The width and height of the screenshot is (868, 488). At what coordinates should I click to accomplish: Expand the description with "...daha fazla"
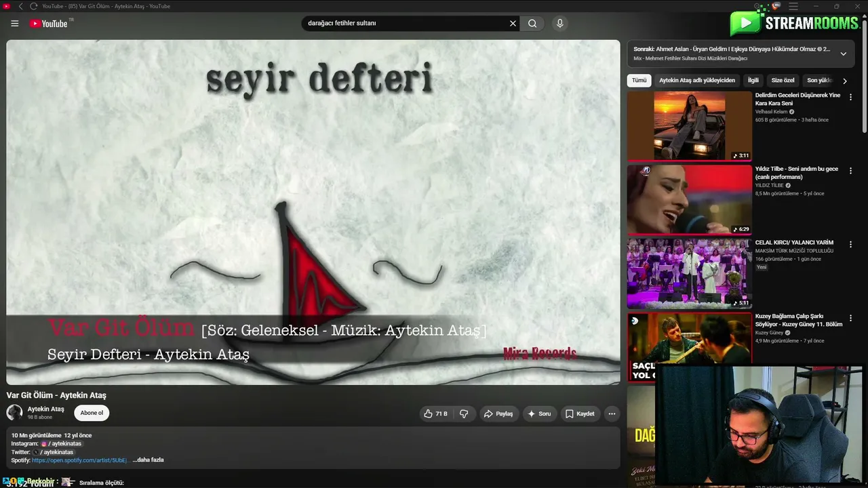tap(148, 460)
